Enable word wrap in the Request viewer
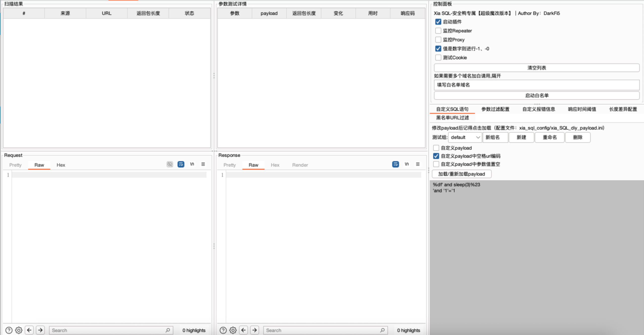The image size is (644, 335). [181, 164]
